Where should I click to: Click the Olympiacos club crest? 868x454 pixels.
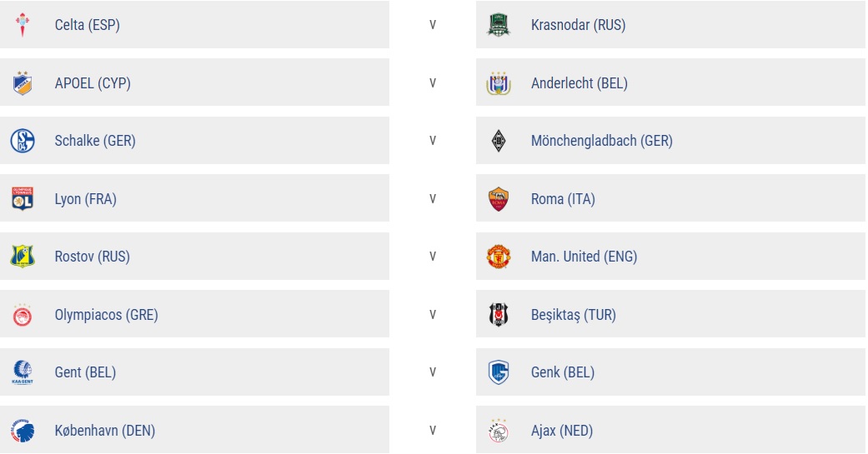point(23,315)
